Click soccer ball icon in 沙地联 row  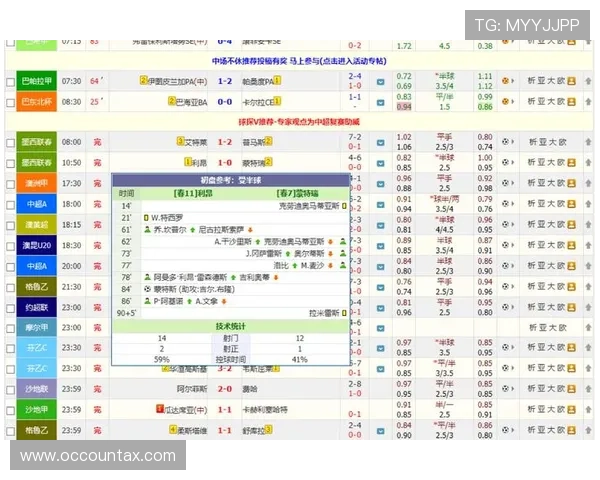pyautogui.click(x=505, y=389)
